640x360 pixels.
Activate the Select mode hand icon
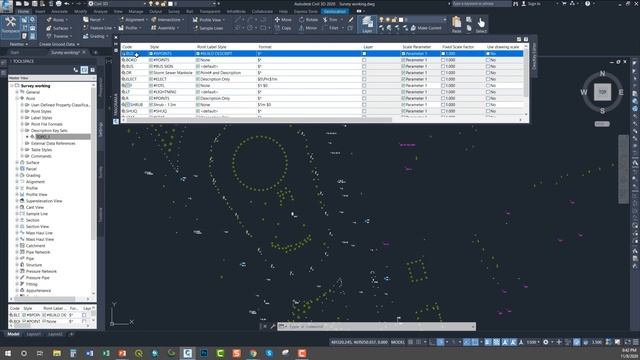[481, 24]
